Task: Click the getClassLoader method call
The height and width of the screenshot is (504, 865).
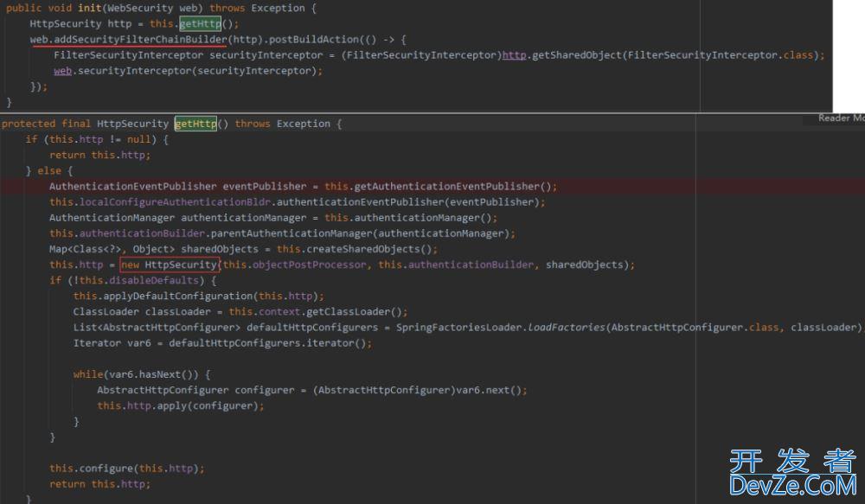Action: 348,312
